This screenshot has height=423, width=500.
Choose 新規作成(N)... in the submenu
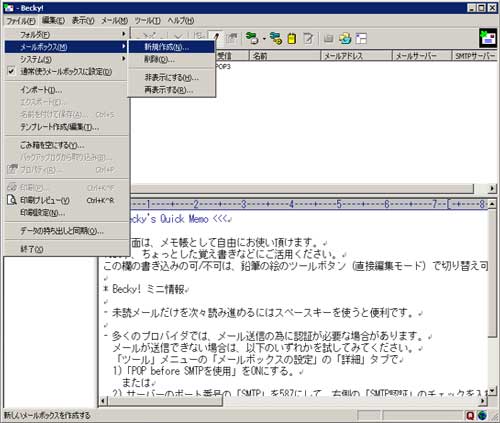(171, 47)
